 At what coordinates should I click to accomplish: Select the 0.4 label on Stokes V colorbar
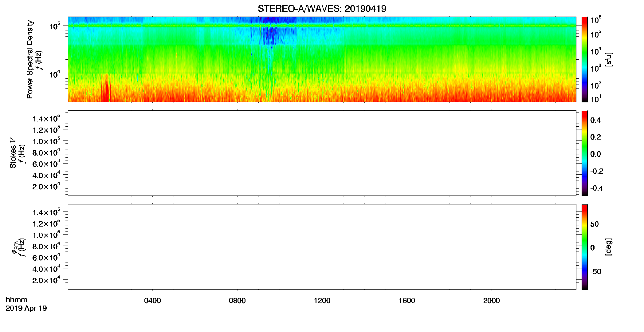coord(595,120)
